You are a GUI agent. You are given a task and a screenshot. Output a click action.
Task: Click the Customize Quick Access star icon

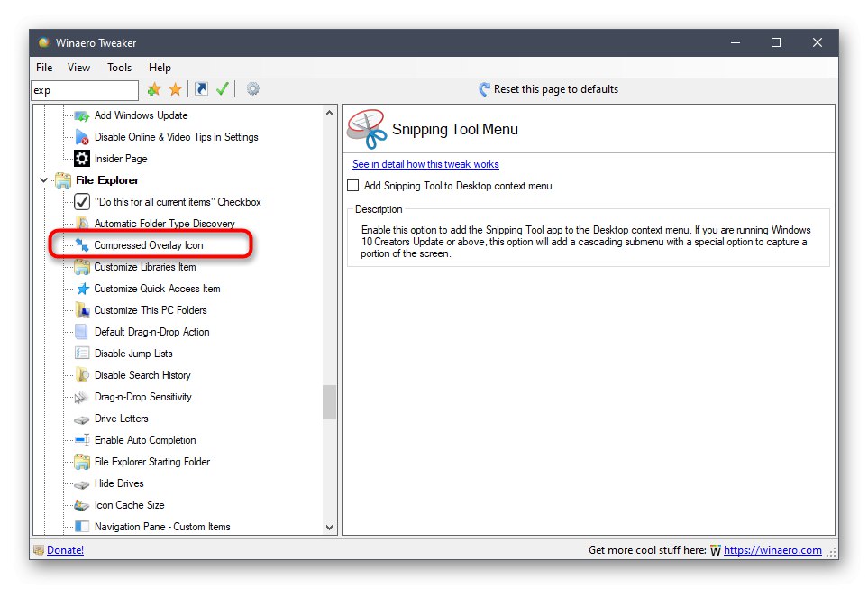point(83,289)
